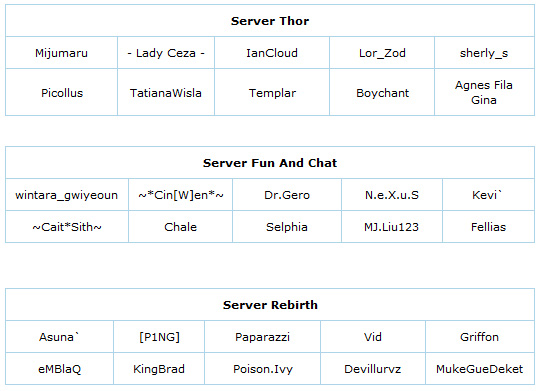This screenshot has height=391, width=539.
Task: Select the - Lady Ceza - name cell
Action: [x=166, y=53]
